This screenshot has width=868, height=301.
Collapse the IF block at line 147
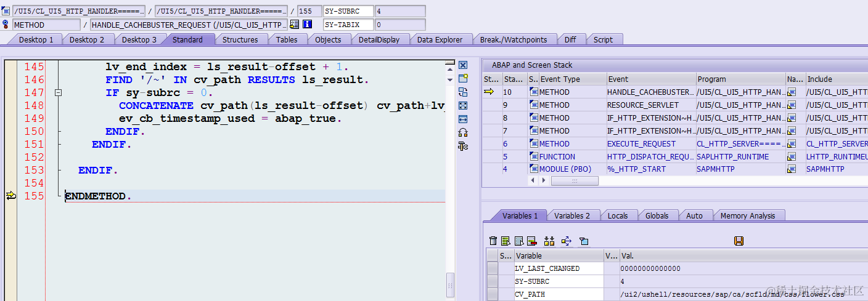59,92
